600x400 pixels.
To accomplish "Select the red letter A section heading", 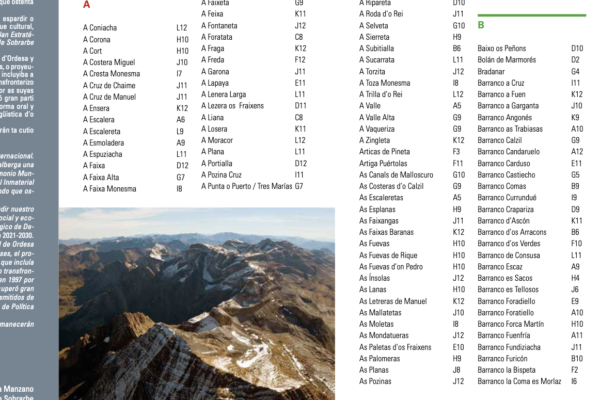I will (x=86, y=5).
